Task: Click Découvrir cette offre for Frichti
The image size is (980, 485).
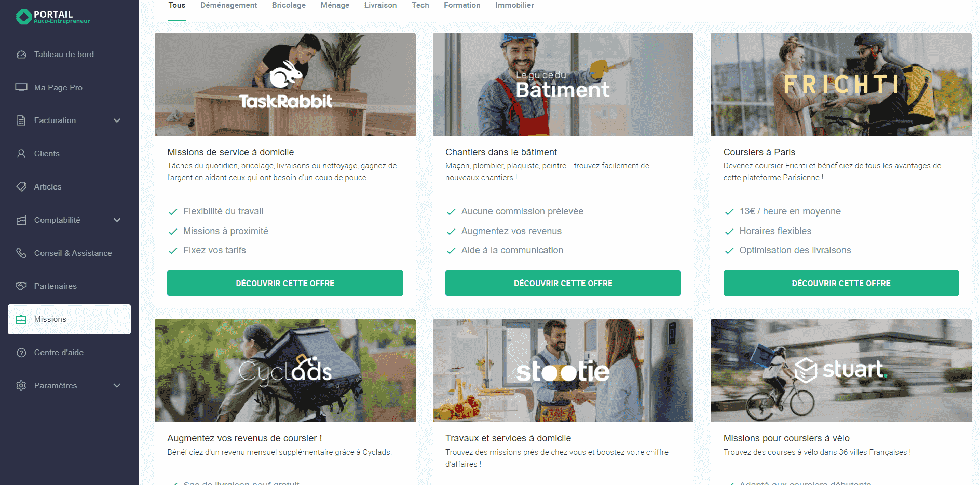Action: pos(841,283)
